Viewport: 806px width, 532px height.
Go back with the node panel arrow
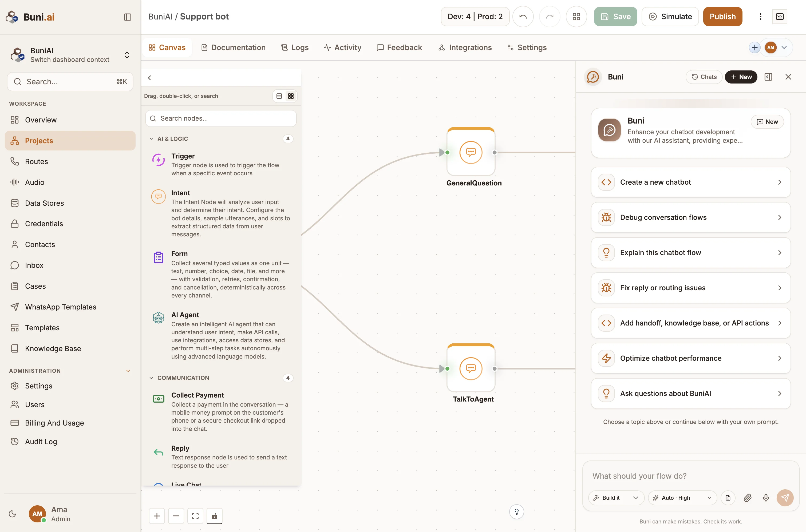coord(150,78)
